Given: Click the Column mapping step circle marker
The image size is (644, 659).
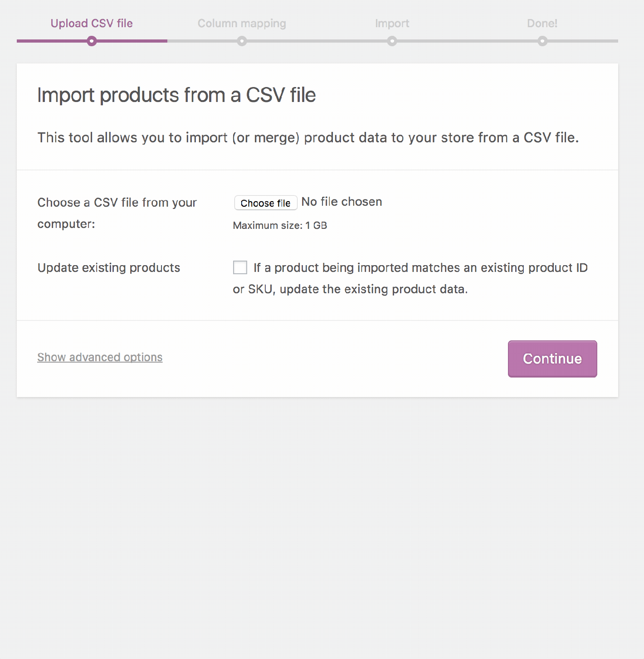Looking at the screenshot, I should tap(242, 41).
